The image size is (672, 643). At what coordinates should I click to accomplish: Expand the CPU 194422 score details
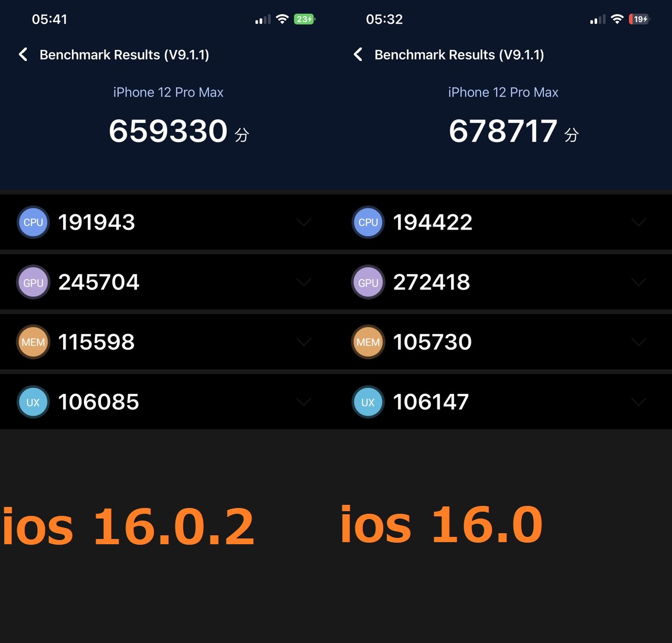pos(638,222)
